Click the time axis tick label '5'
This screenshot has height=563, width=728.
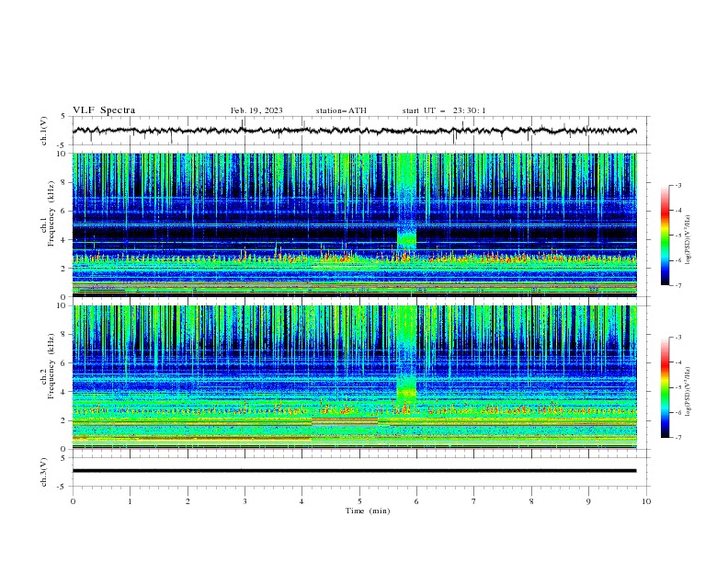[359, 501]
